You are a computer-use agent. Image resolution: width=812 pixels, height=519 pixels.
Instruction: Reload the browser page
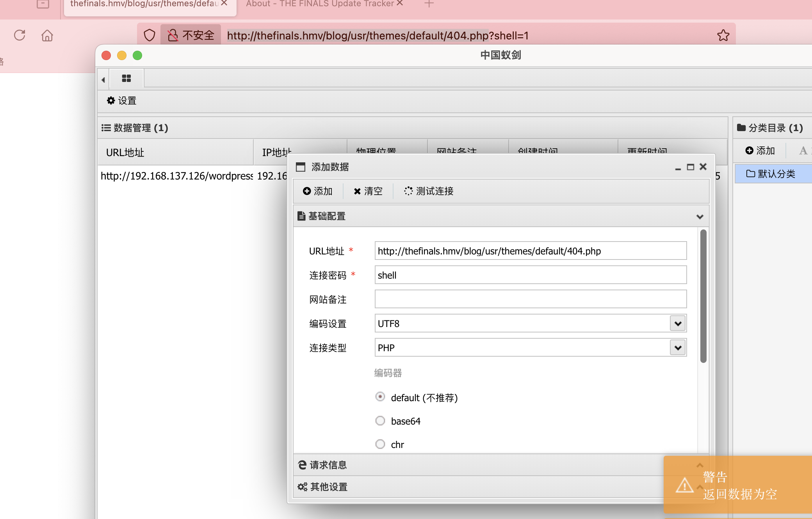point(20,35)
